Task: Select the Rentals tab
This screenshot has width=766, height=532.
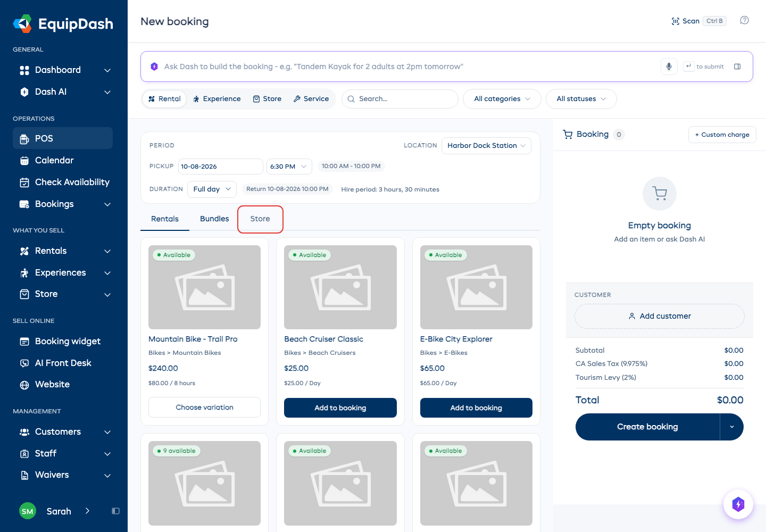Action: click(165, 219)
